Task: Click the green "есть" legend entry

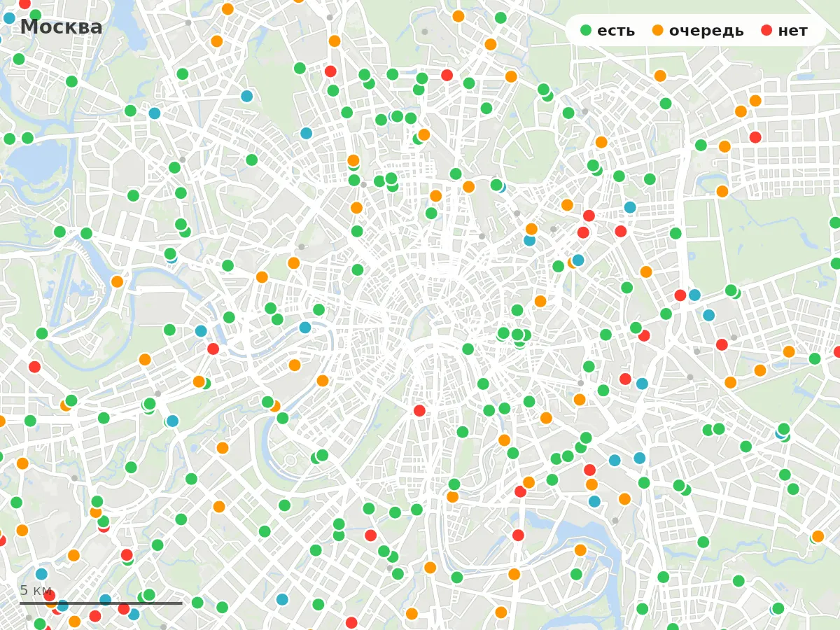Action: click(x=607, y=31)
